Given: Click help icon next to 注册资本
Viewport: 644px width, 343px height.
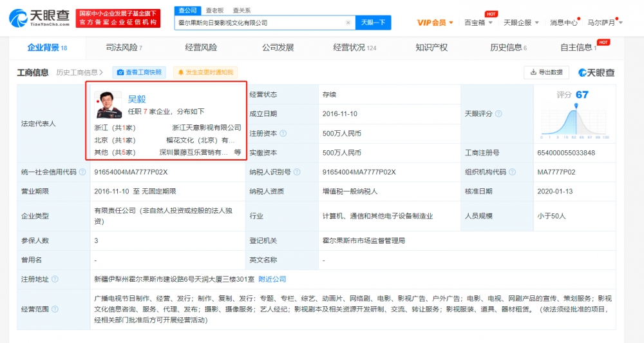Looking at the screenshot, I should (283, 133).
